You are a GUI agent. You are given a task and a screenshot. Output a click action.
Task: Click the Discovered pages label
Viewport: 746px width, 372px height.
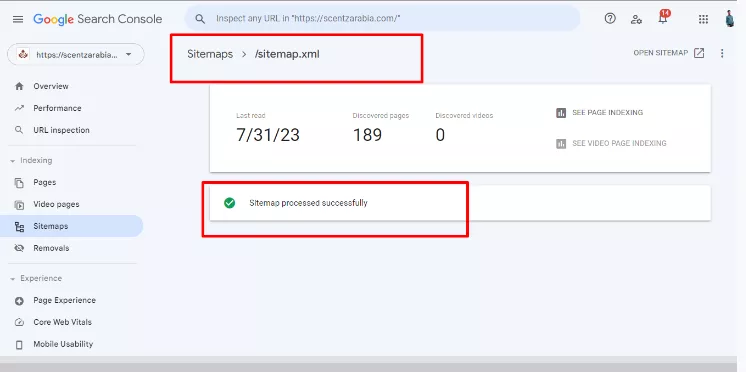(x=381, y=116)
